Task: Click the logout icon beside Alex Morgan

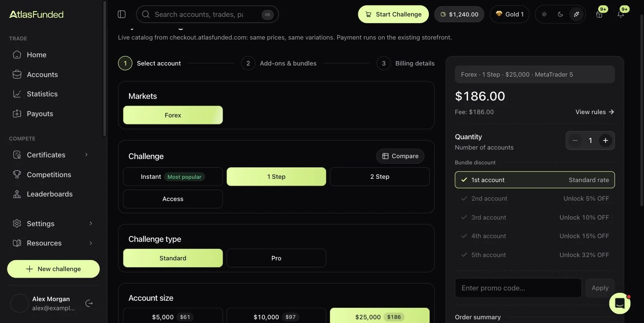Action: [89, 304]
